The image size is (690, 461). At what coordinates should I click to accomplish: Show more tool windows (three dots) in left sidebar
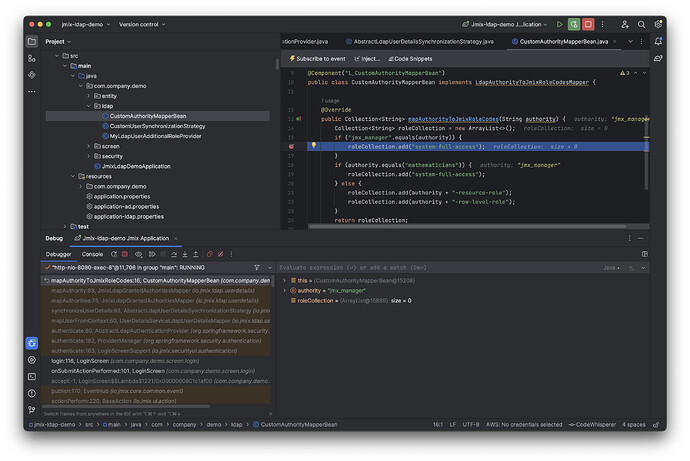coord(32,91)
